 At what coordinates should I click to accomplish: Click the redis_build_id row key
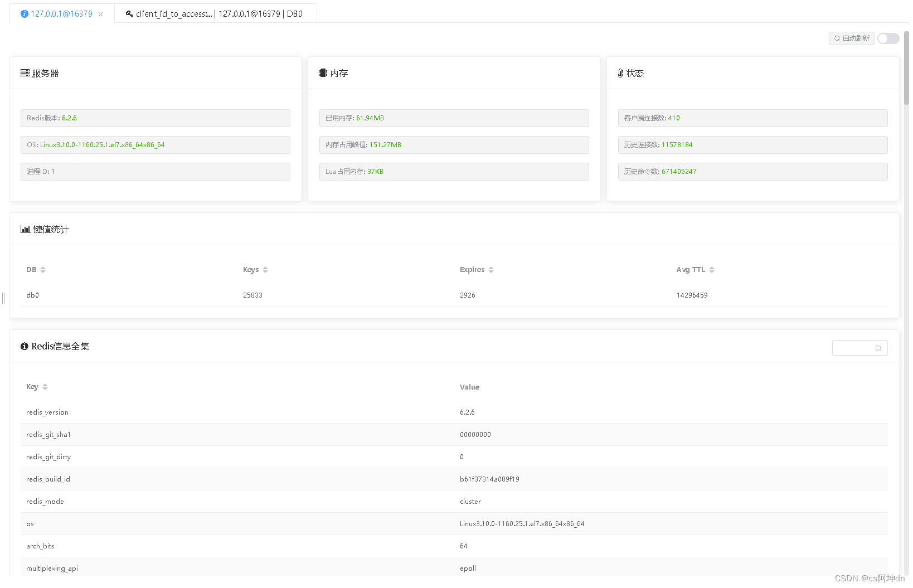pyautogui.click(x=48, y=479)
